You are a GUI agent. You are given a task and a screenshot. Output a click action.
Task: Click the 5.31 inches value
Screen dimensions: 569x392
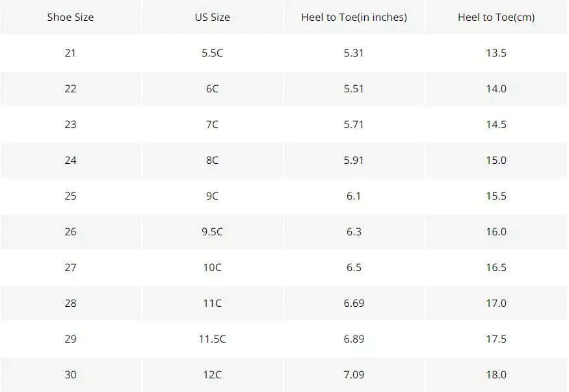coord(354,53)
